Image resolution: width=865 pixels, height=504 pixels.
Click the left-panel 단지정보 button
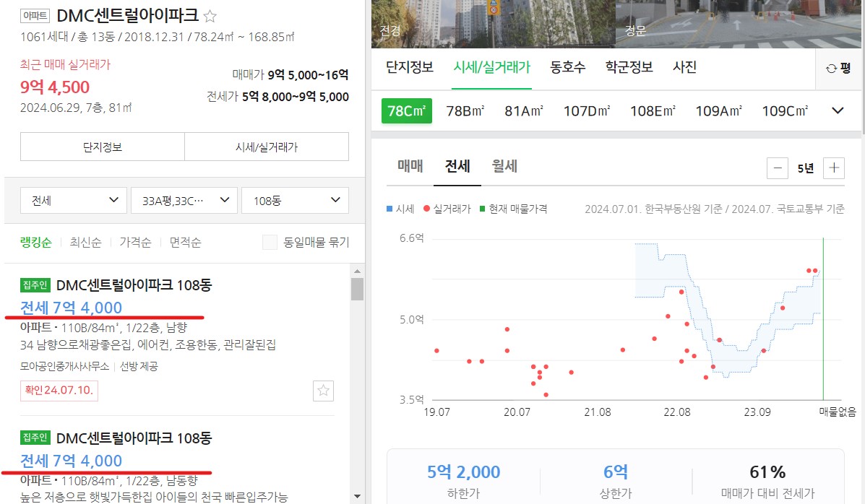point(103,147)
